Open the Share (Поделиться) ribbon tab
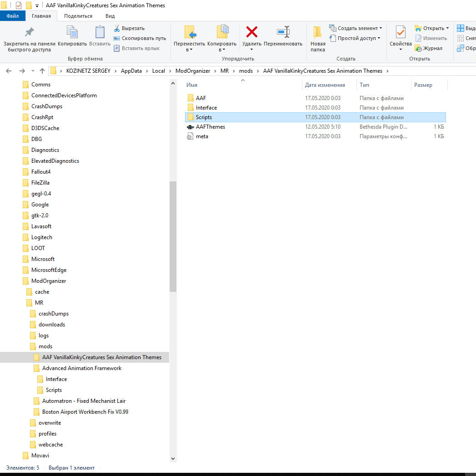Screen dimensions: 476x476 pyautogui.click(x=78, y=16)
